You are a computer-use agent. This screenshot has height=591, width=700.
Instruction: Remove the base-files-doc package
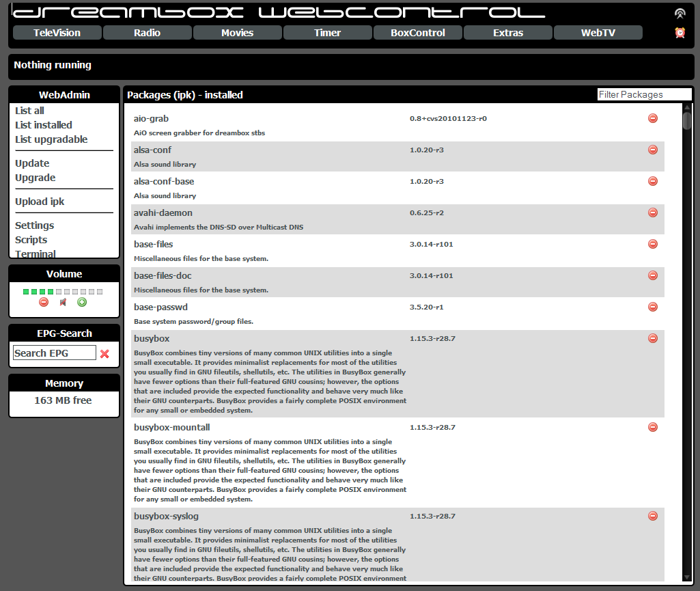pos(653,275)
